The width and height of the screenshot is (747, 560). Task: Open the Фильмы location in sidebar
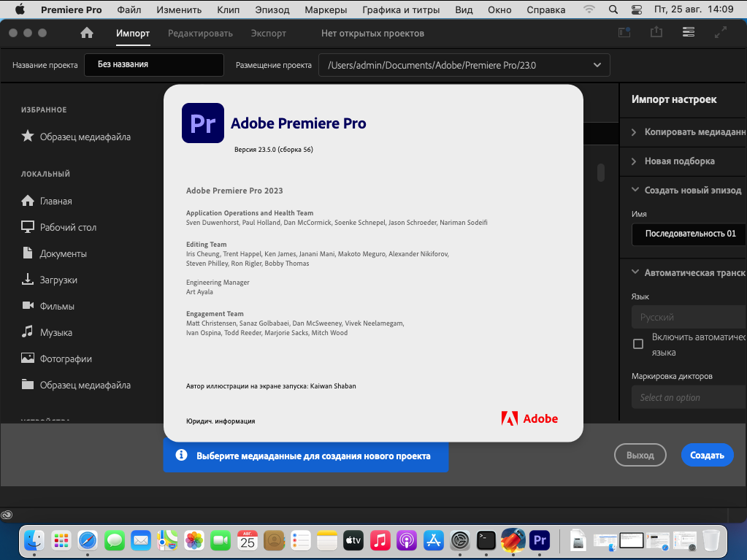(57, 306)
